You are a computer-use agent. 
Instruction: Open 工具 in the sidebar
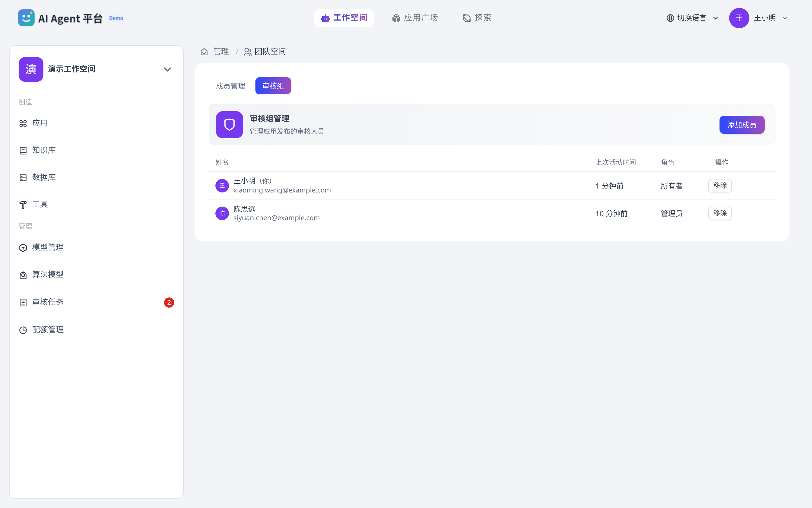(x=97, y=205)
